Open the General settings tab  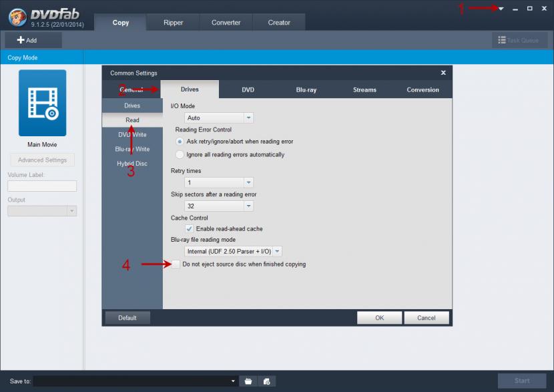click(x=131, y=89)
